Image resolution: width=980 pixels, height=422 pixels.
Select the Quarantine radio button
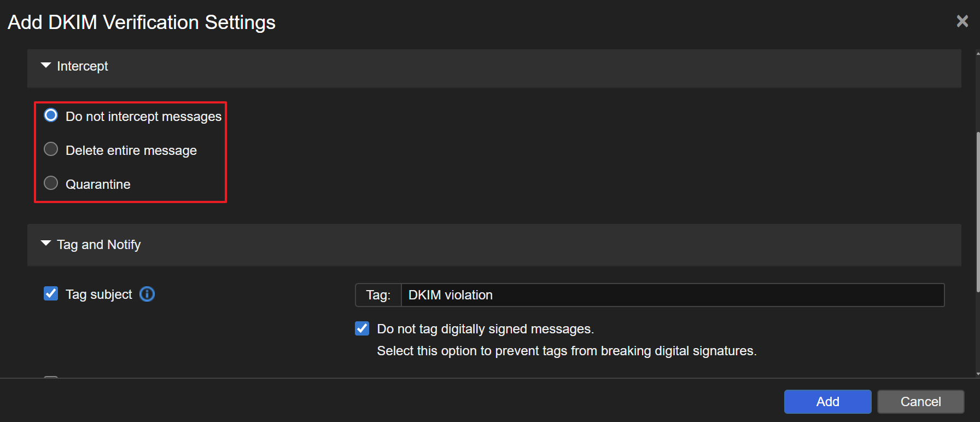[51, 183]
